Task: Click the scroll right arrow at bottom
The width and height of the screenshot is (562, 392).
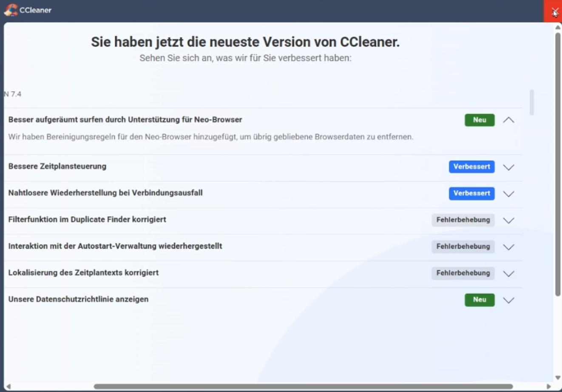Action: coord(549,386)
